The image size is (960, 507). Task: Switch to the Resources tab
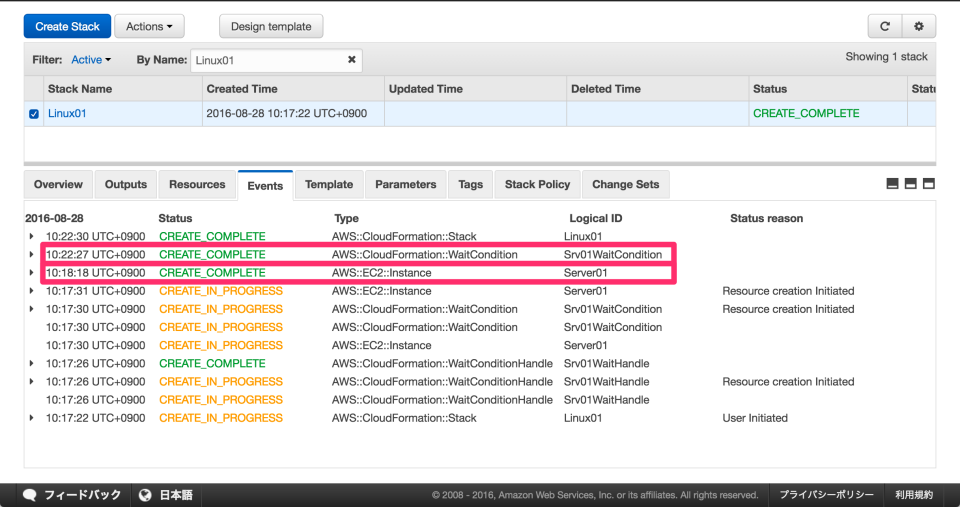coord(197,184)
